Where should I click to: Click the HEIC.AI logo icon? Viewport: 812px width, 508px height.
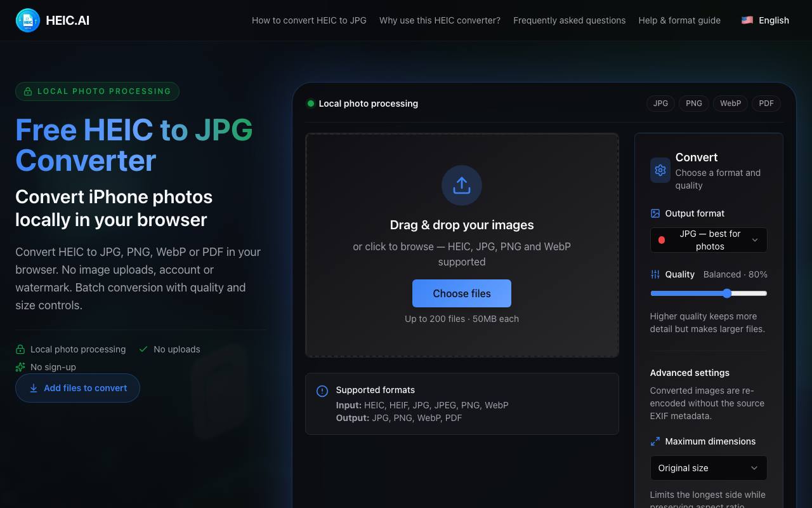point(28,20)
